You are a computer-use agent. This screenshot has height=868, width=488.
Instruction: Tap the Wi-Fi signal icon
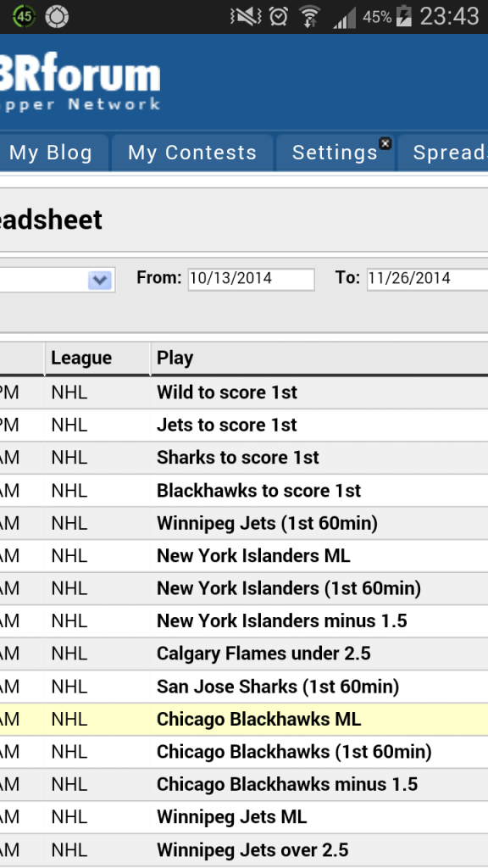310,17
